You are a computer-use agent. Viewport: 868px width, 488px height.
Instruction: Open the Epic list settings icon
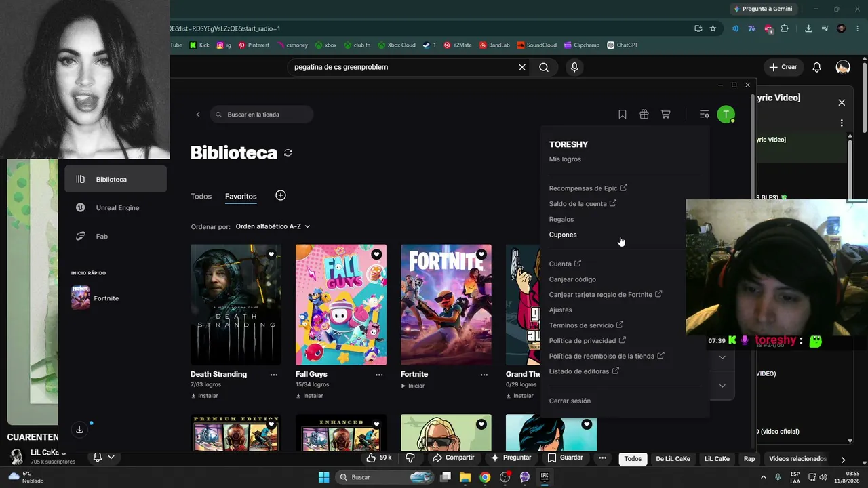[705, 115]
